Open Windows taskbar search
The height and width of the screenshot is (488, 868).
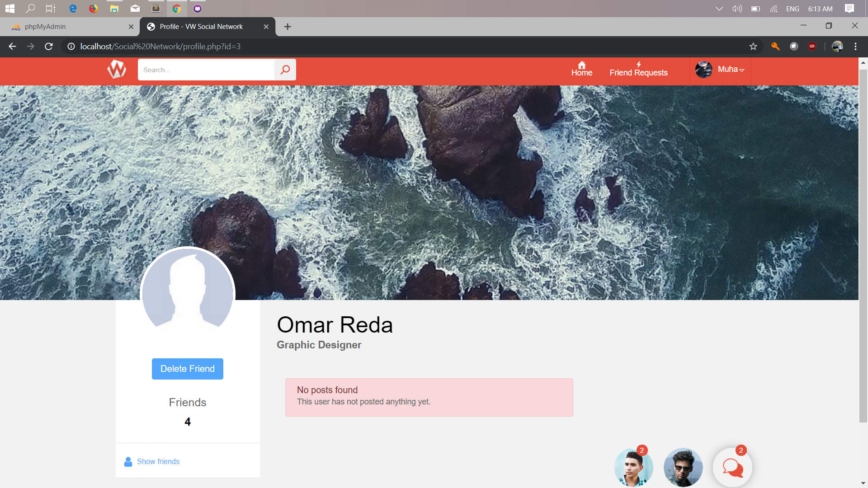tap(30, 9)
